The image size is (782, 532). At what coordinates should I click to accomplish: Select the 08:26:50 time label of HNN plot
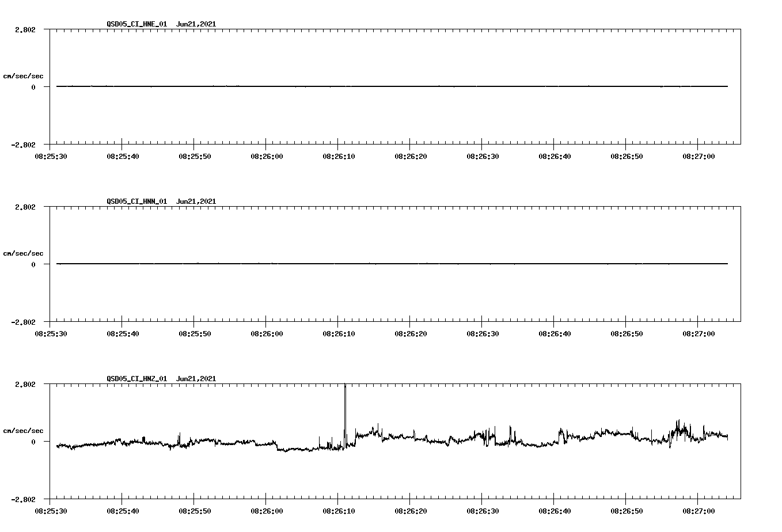click(x=626, y=334)
